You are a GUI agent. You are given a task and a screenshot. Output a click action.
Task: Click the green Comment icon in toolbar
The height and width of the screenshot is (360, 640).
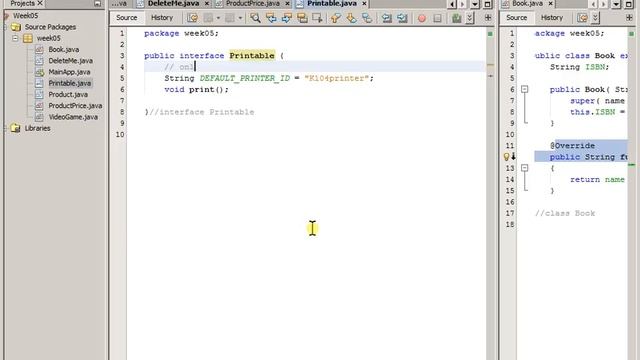(456, 18)
